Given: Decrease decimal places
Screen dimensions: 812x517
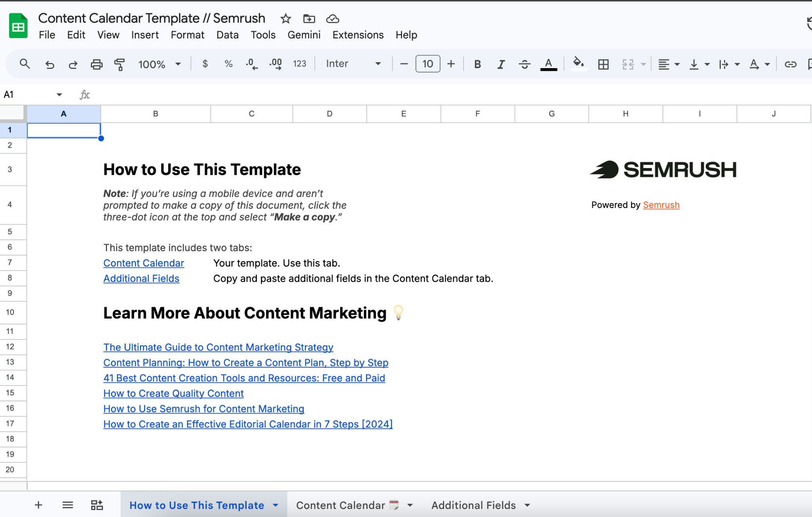Looking at the screenshot, I should (x=252, y=64).
